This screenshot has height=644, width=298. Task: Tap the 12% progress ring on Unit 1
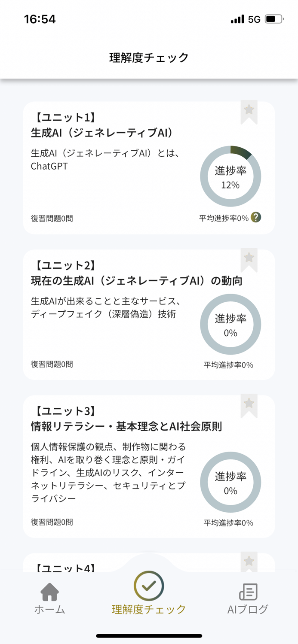[x=230, y=176]
